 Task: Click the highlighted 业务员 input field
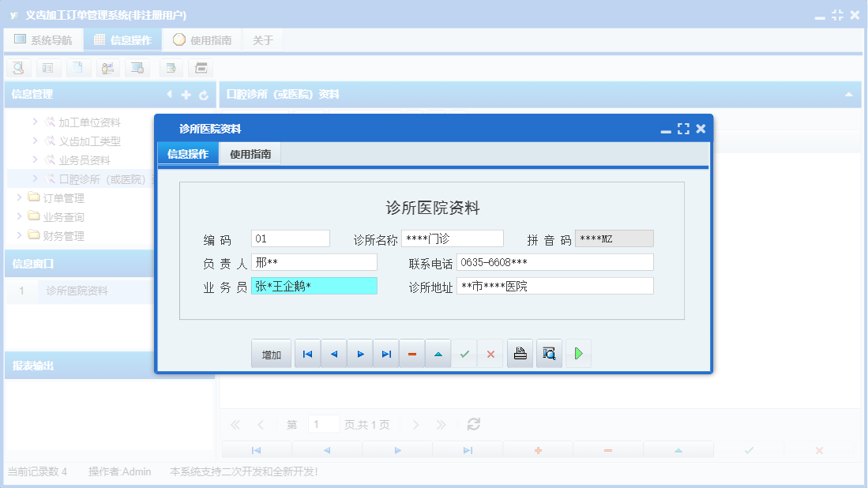pos(316,285)
